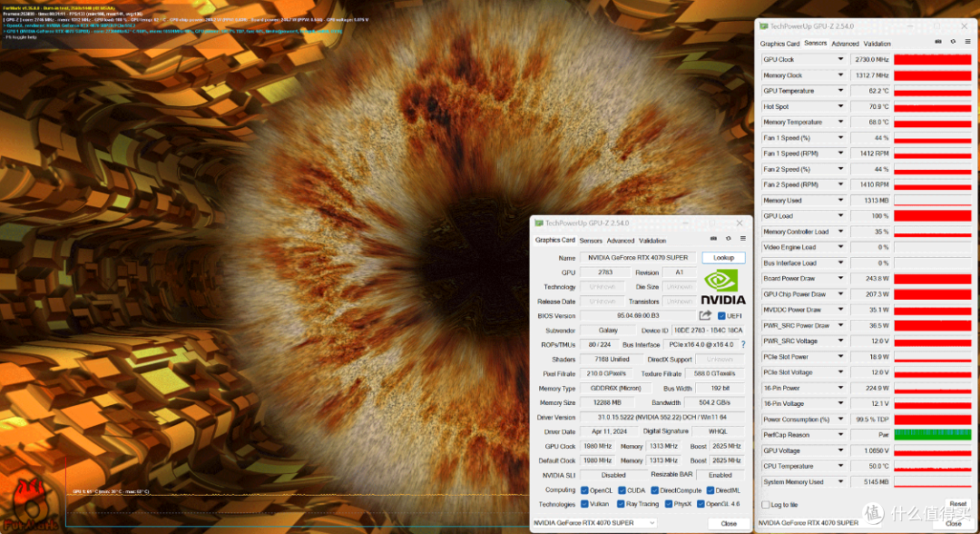
Task: Toggle the CUDA checkbox
Action: pyautogui.click(x=622, y=490)
